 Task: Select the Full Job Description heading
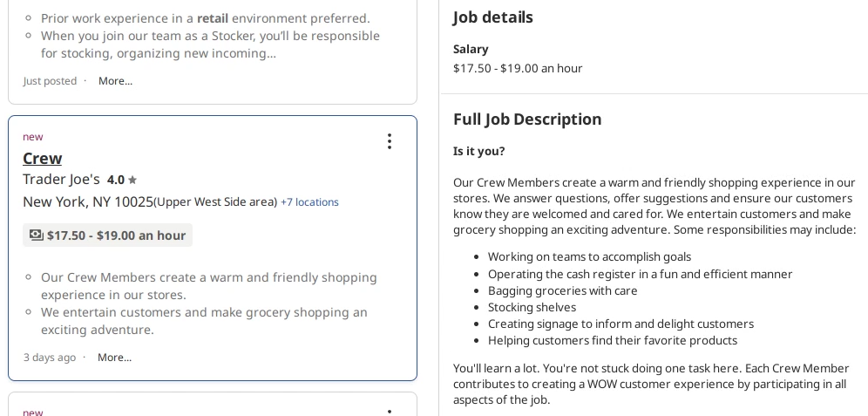pos(527,119)
